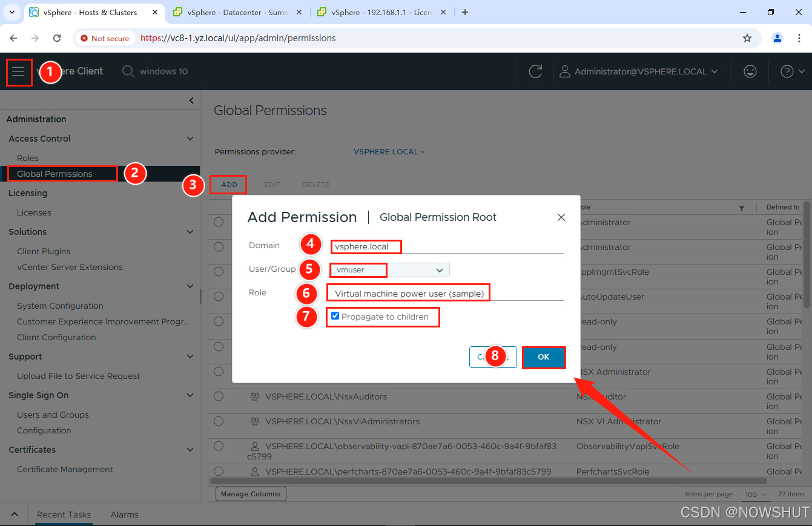Image resolution: width=812 pixels, height=526 pixels.
Task: Open a new browser tab with plus
Action: pos(465,12)
